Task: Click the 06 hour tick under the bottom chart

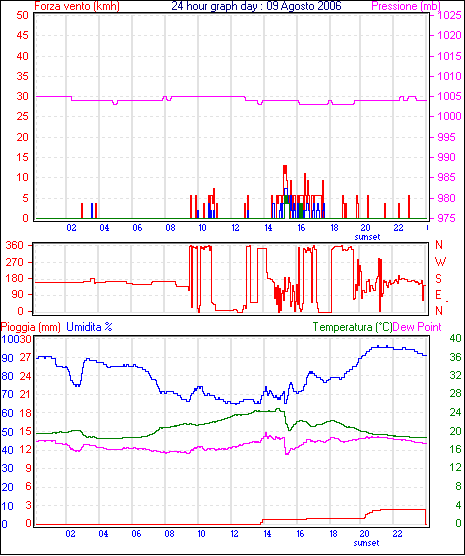Action: coord(136,534)
